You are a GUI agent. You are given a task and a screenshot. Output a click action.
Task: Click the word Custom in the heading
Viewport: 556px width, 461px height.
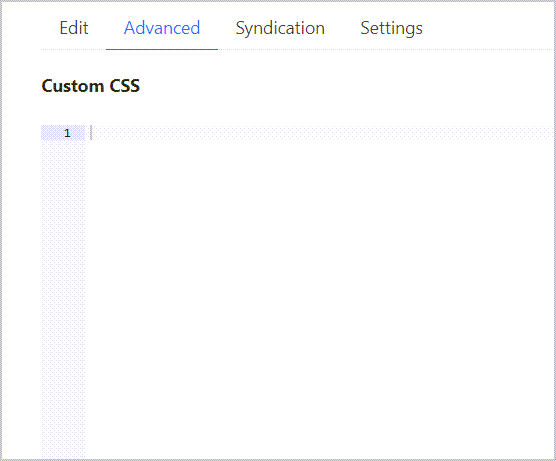[x=72, y=86]
